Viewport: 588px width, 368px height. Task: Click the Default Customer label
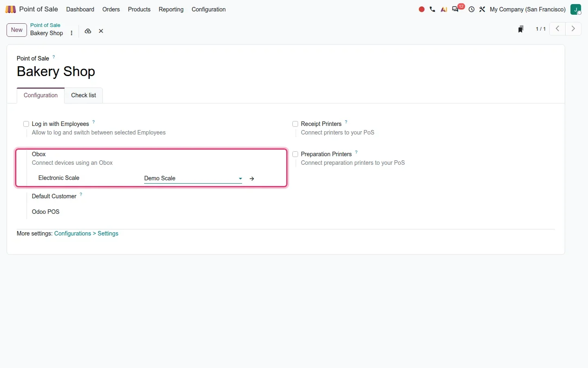pos(54,196)
